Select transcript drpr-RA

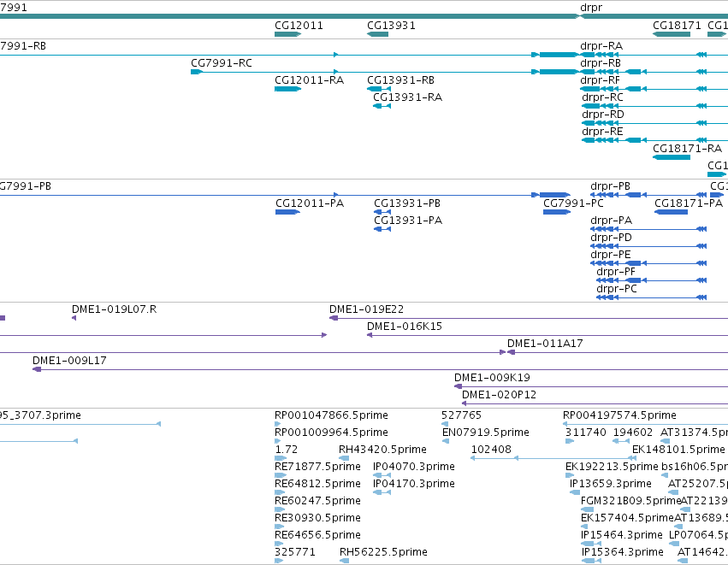(x=601, y=46)
